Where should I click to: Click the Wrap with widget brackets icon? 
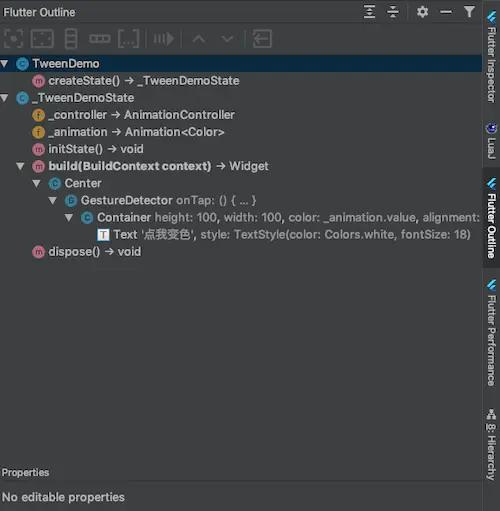(x=129, y=39)
